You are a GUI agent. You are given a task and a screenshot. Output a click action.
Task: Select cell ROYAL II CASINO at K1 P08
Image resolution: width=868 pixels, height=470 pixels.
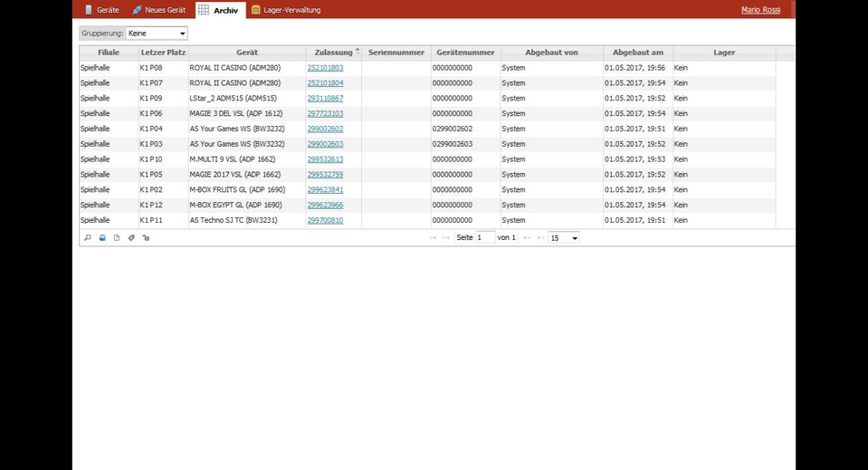tap(247, 68)
